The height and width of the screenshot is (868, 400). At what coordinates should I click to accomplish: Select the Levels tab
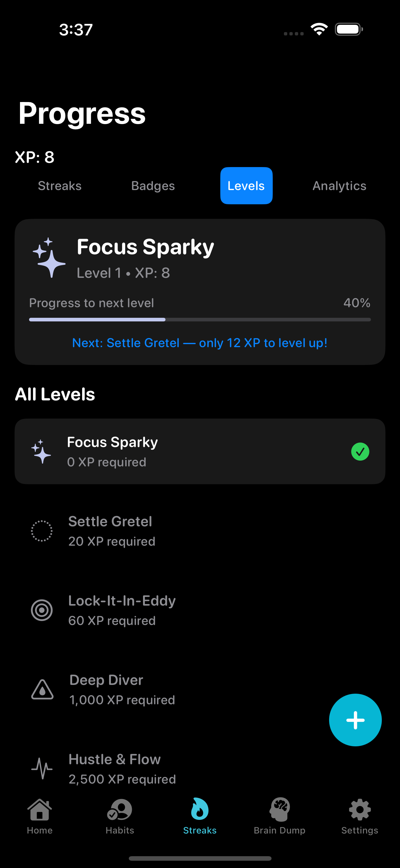pos(246,186)
